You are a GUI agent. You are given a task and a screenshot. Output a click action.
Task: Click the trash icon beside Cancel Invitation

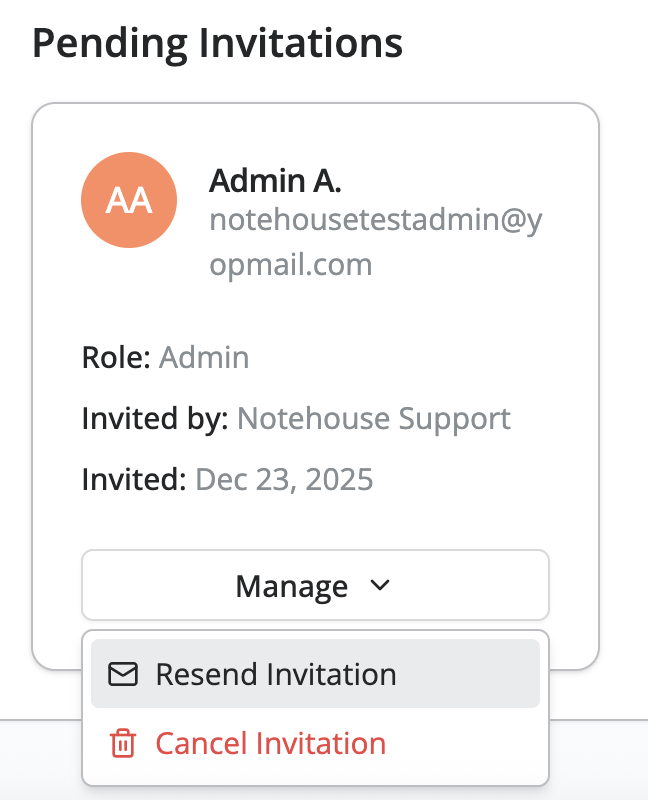[x=122, y=743]
